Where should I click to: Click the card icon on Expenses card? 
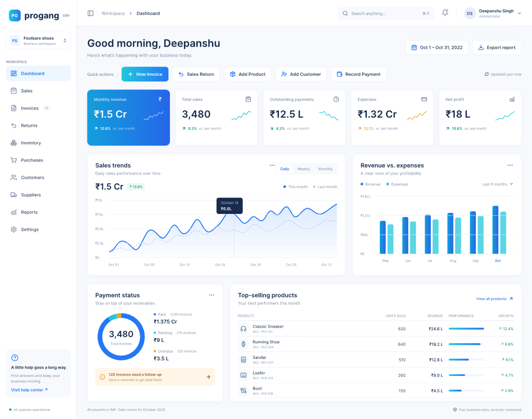tap(424, 99)
